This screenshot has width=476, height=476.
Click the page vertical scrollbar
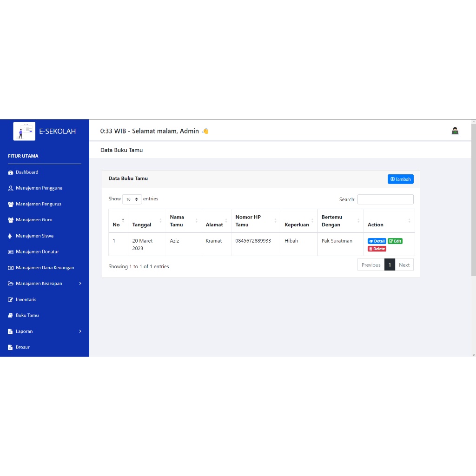coord(474,200)
